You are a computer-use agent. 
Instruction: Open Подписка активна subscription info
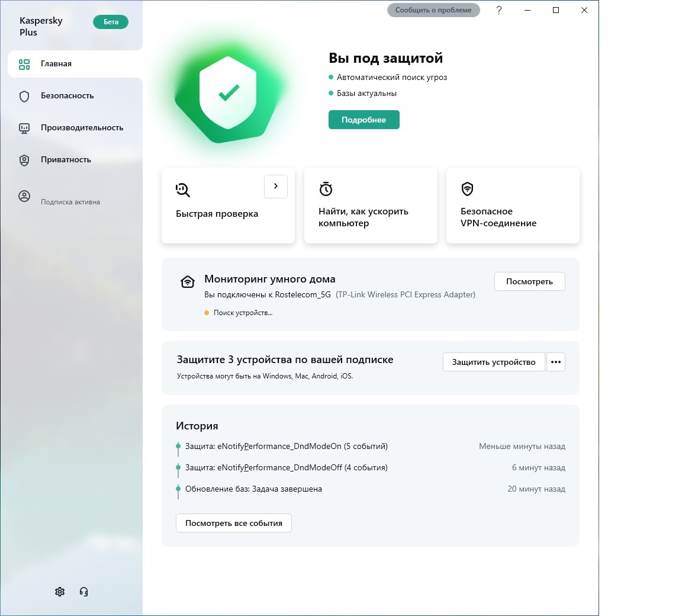70,202
